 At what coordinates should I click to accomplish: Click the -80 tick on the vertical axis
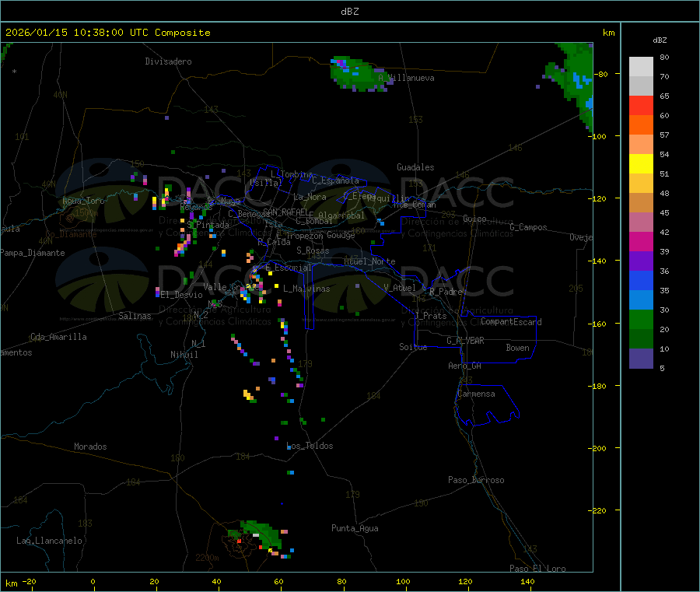pos(600,74)
